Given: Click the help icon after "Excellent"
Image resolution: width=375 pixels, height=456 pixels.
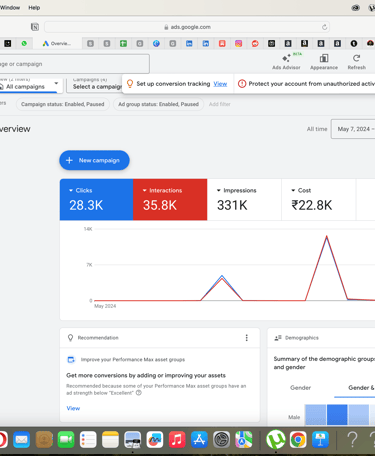Looking at the screenshot, I should click(139, 393).
